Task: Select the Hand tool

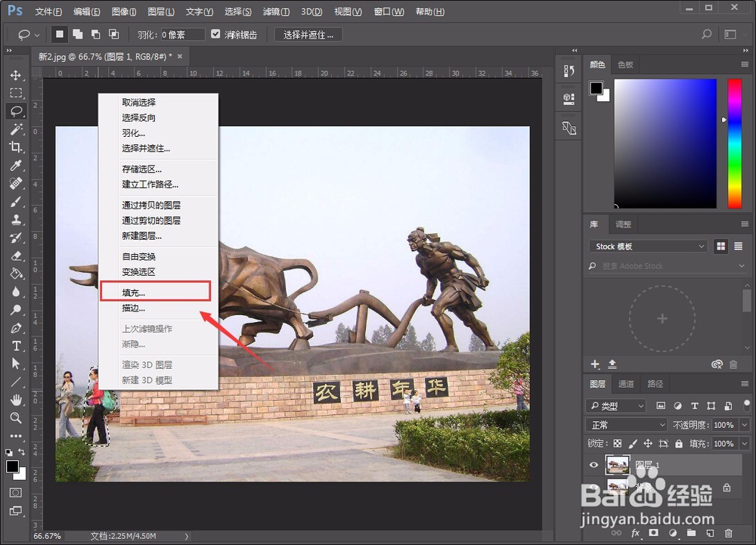Action: click(x=16, y=399)
